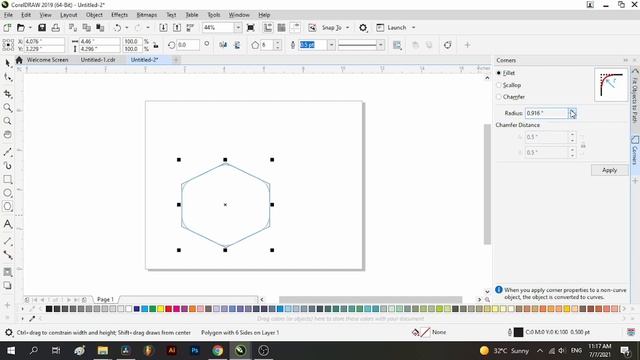Add a new document tab with plus
Image resolution: width=640 pixels, height=360 pixels.
176,60
